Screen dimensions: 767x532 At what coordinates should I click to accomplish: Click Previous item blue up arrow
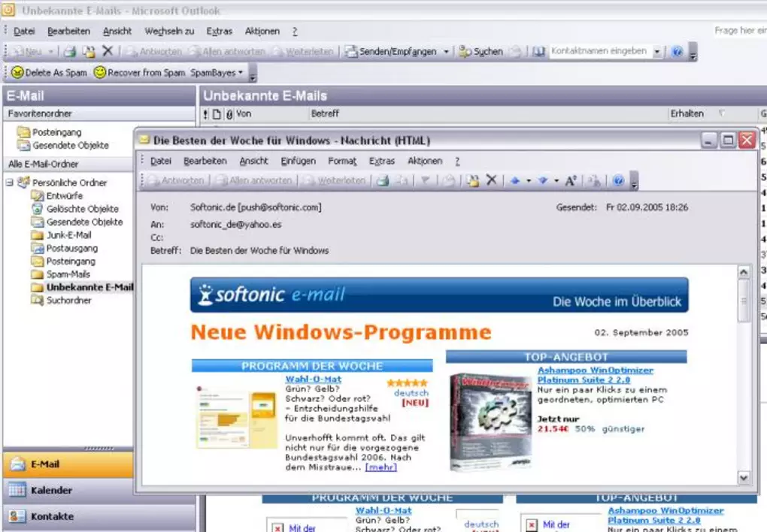pyautogui.click(x=515, y=180)
